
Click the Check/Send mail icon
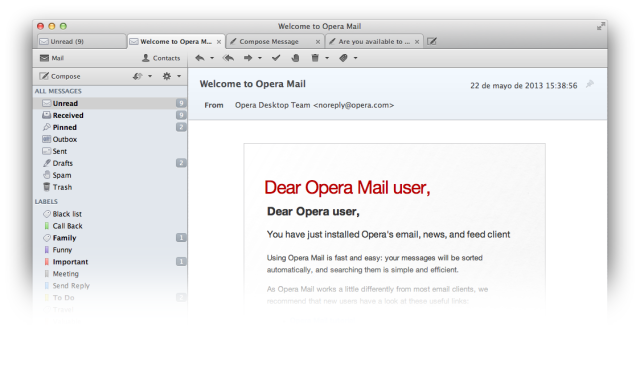point(138,76)
